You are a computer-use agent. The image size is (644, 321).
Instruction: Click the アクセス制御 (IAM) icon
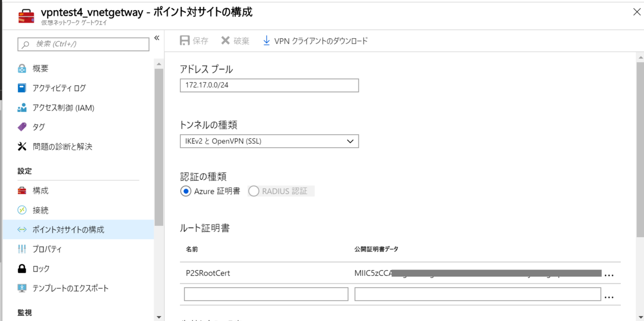(22, 108)
